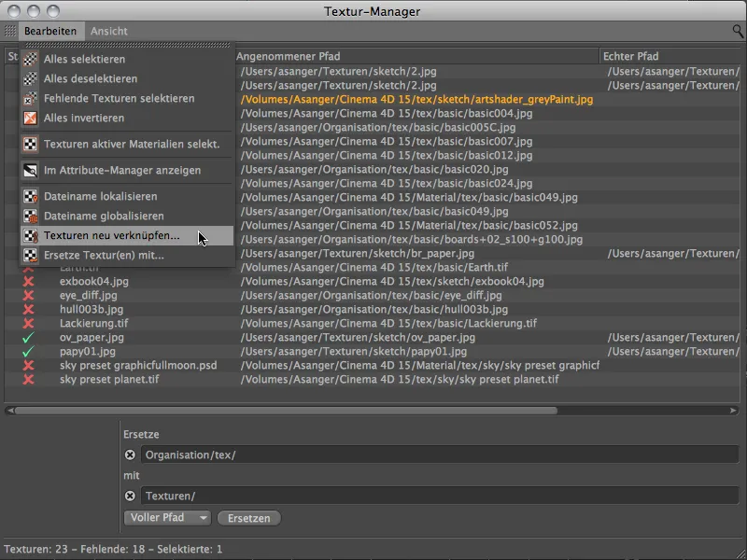Click red X status of hull003b.jpg
The height and width of the screenshot is (560, 747).
point(29,310)
